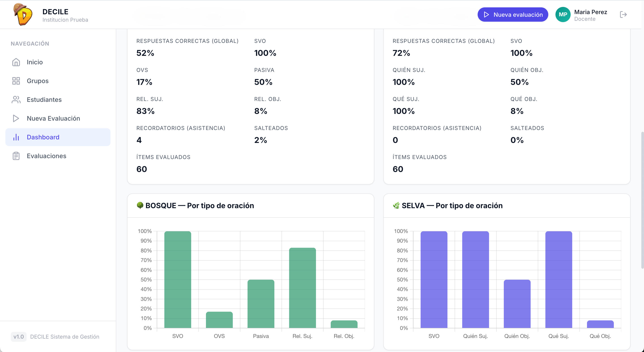The height and width of the screenshot is (352, 644).
Task: Click the v1.0 version badge
Action: click(19, 337)
